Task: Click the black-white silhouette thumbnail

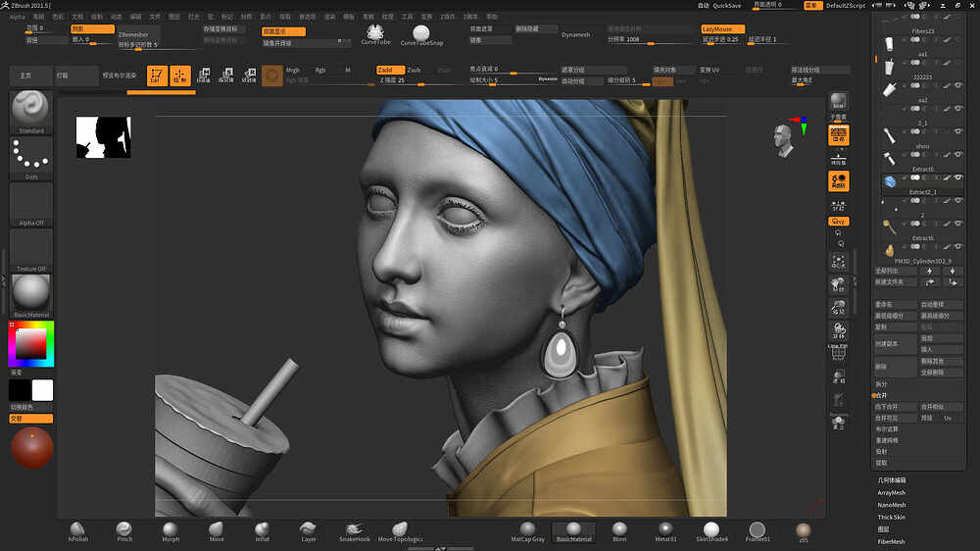Action: pos(104,137)
